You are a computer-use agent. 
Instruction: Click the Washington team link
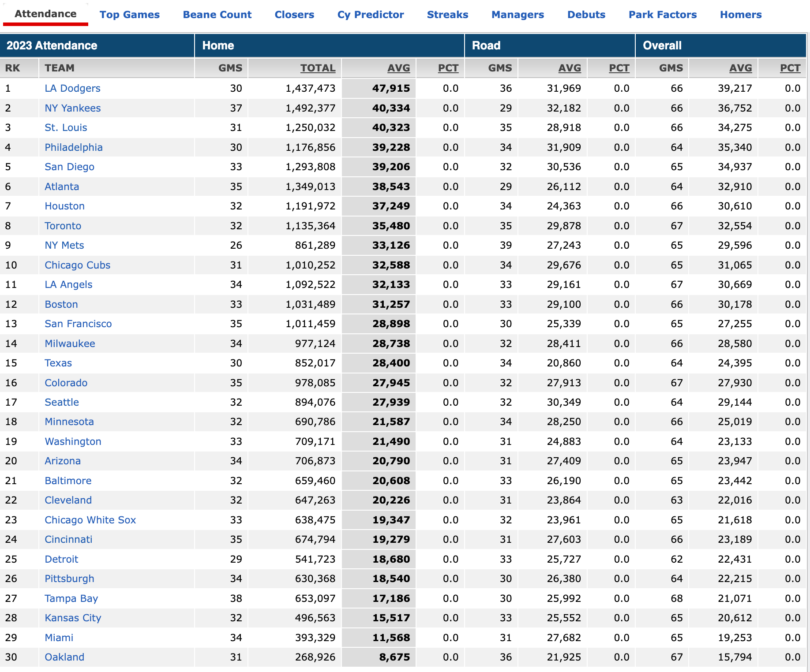point(73,441)
